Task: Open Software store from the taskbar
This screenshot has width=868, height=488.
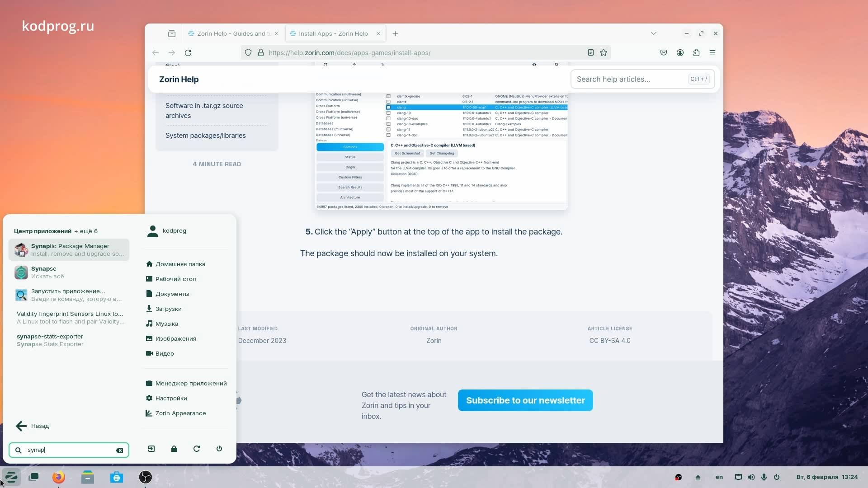Action: pyautogui.click(x=117, y=477)
